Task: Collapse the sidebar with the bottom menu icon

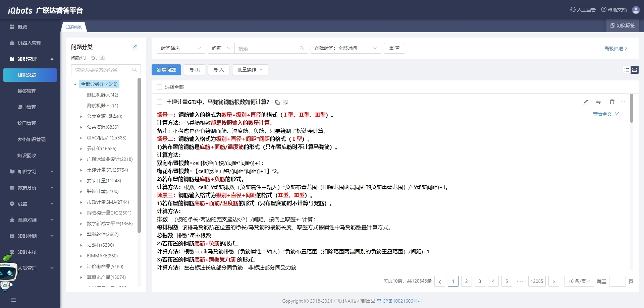Action: tap(13, 300)
